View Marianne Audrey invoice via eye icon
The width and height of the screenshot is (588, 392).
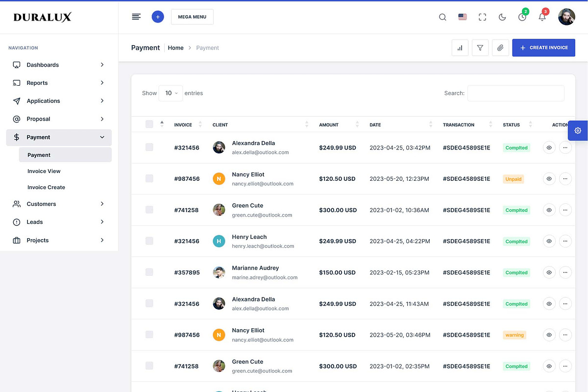(549, 272)
